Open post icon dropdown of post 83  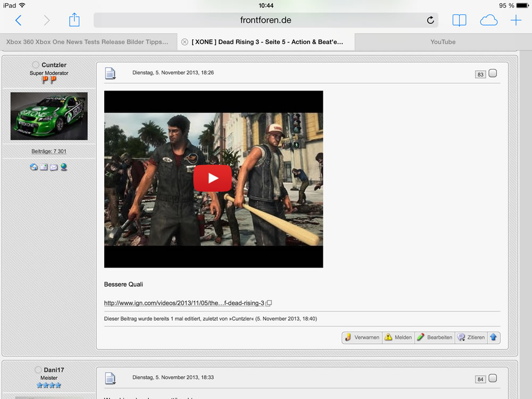110,73
